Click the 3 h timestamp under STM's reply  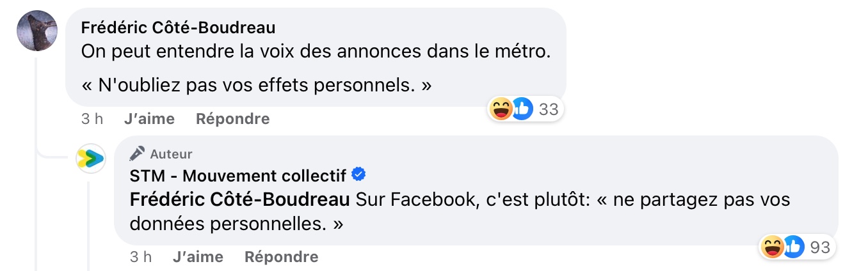pyautogui.click(x=141, y=257)
